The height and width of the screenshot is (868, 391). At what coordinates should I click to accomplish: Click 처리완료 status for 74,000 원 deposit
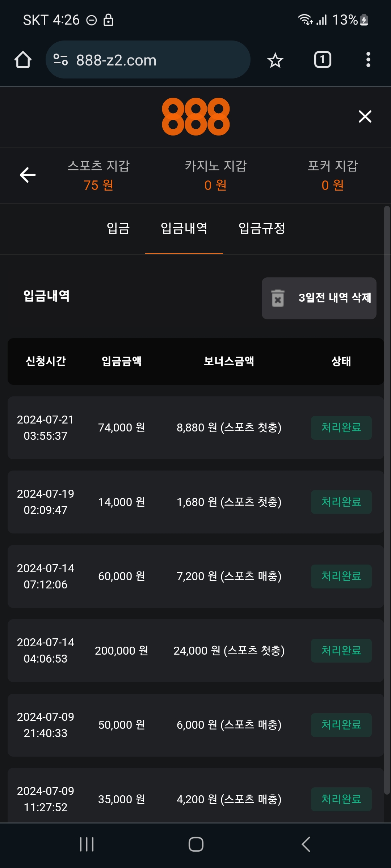click(341, 427)
